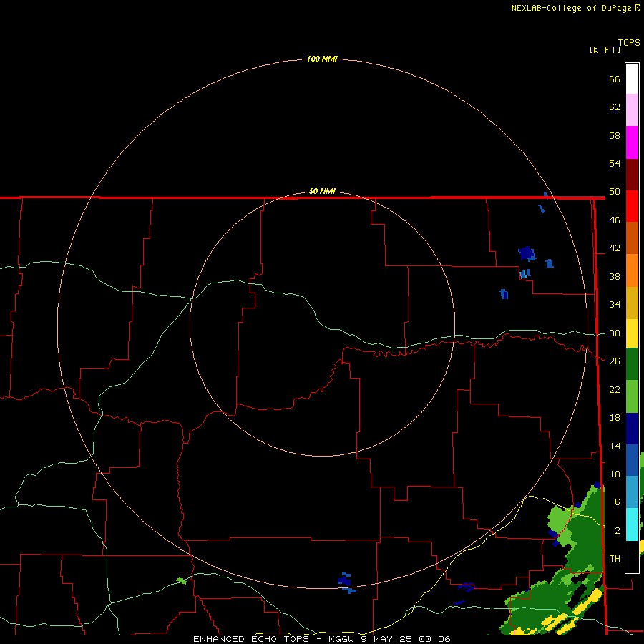Screen dimensions: 644x644
Task: Click the "2" scale value
Action: 618,531
